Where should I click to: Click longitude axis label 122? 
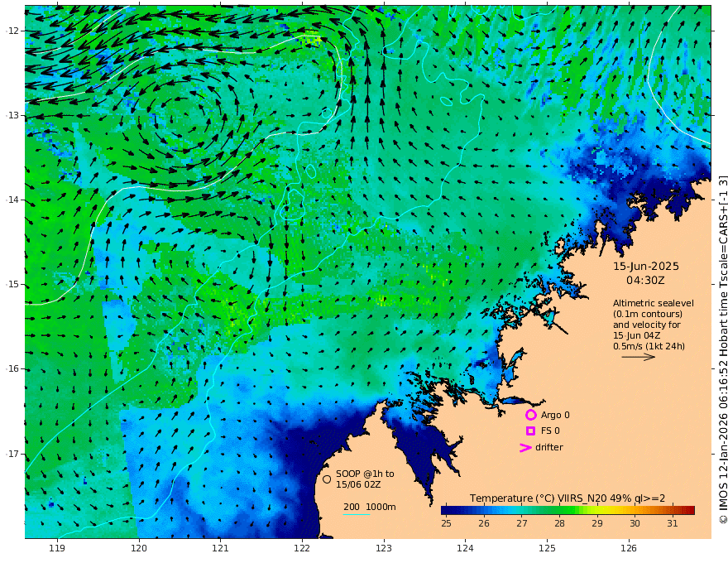302,548
